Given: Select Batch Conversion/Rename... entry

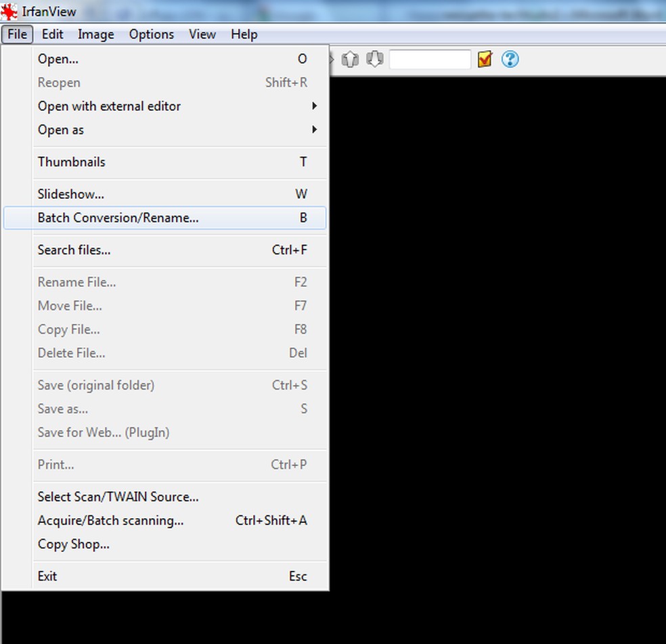Looking at the screenshot, I should [164, 218].
